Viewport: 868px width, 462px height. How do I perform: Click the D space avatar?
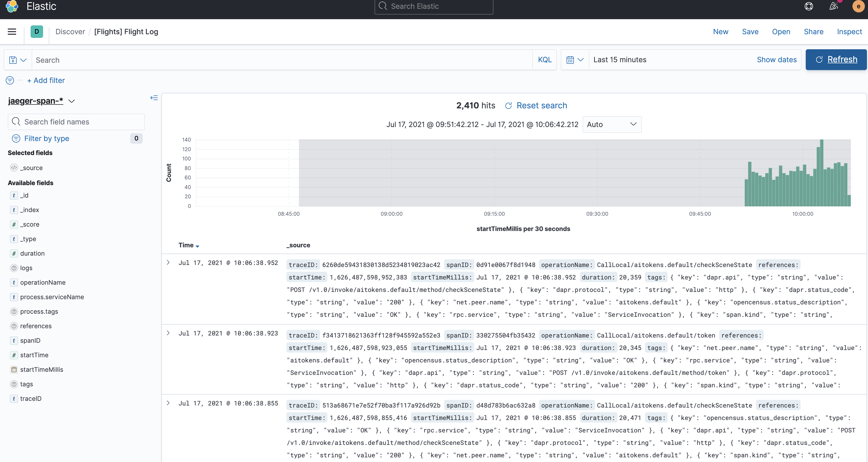pos(37,32)
